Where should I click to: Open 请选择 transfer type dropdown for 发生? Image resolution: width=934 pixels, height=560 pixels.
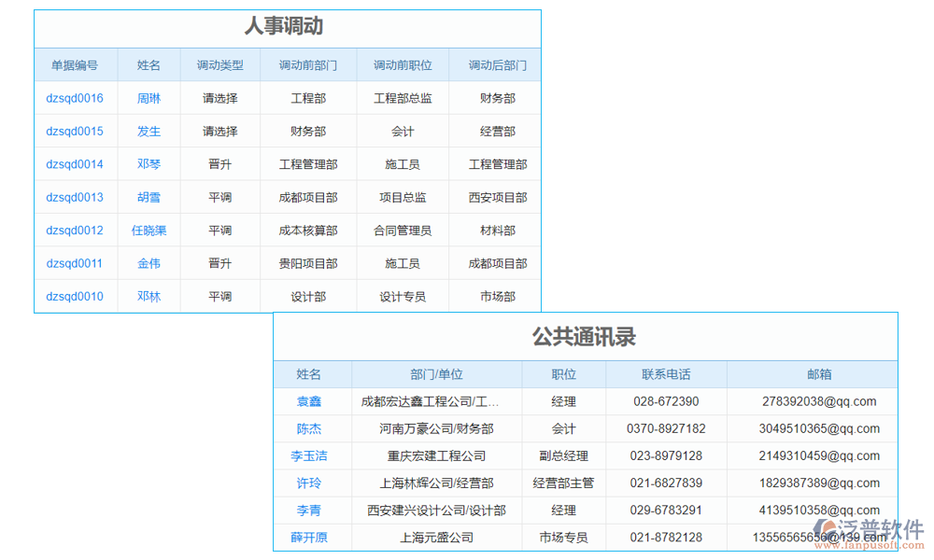pos(221,131)
